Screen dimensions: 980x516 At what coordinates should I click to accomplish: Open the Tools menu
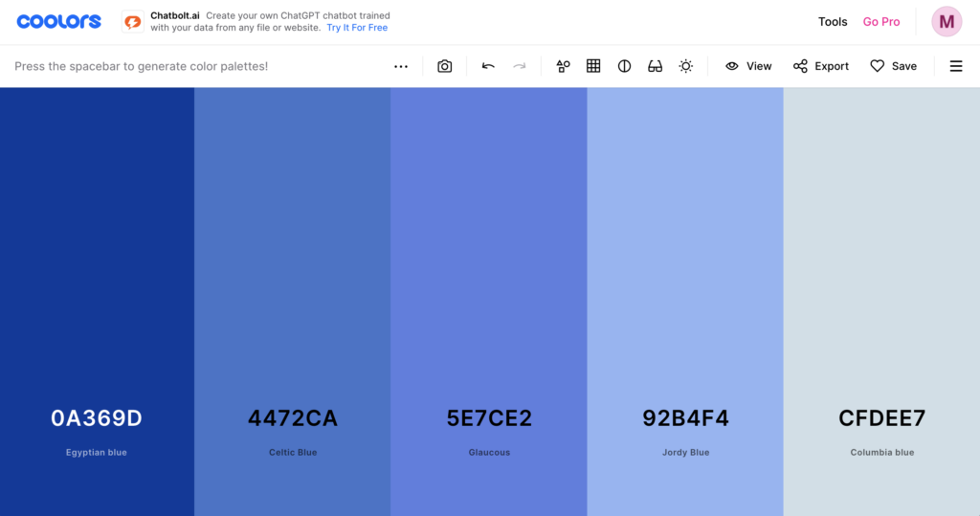(x=833, y=22)
